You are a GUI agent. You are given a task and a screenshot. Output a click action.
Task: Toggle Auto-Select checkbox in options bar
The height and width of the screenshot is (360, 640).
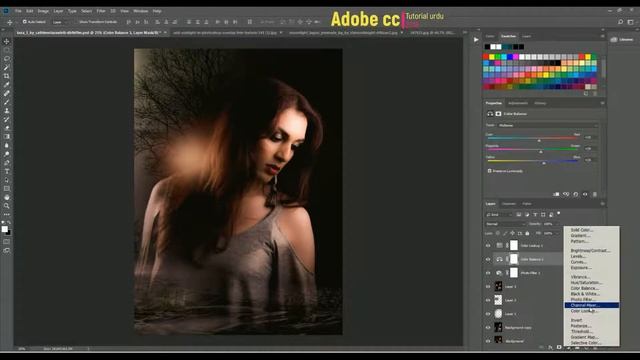24,22
